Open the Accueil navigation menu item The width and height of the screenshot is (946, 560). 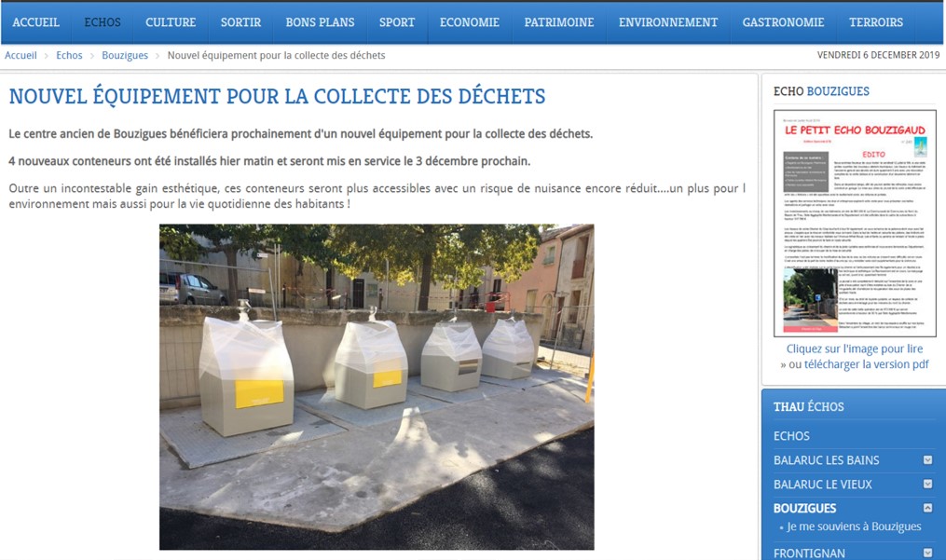[35, 22]
